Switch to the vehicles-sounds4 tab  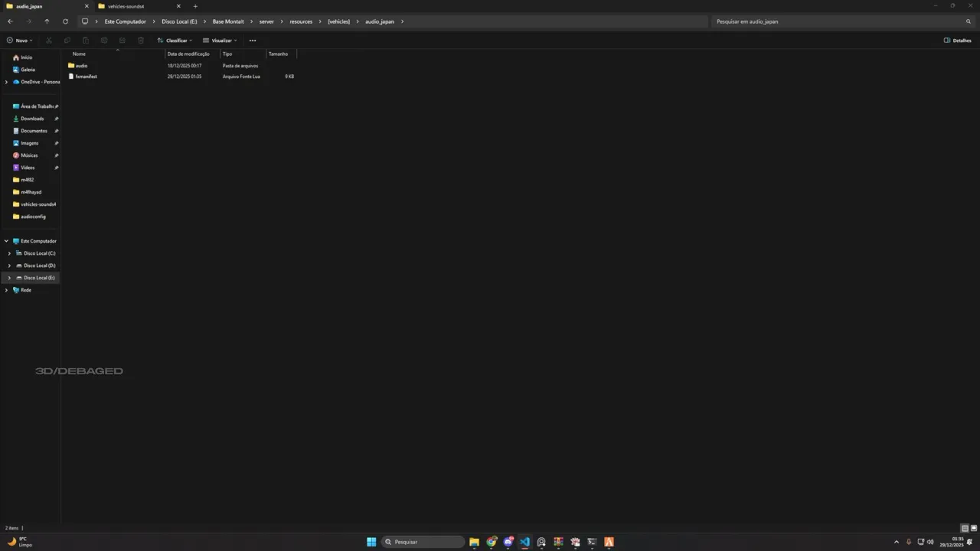click(138, 6)
